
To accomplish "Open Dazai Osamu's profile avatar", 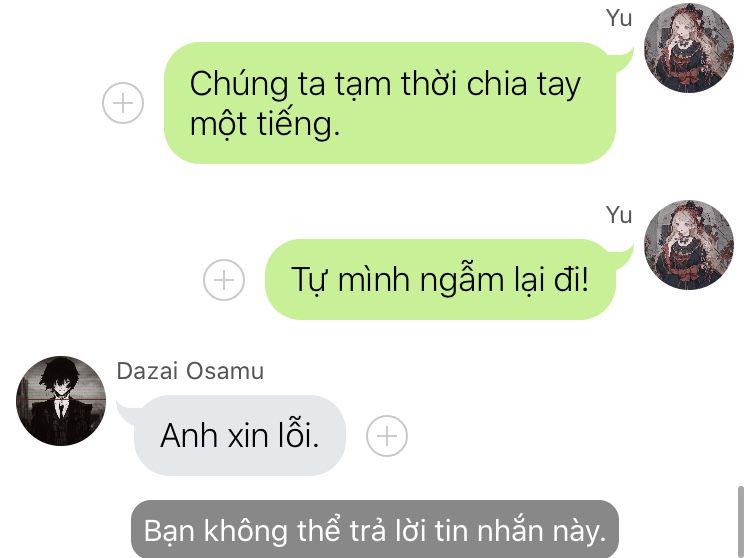I will pyautogui.click(x=61, y=401).
